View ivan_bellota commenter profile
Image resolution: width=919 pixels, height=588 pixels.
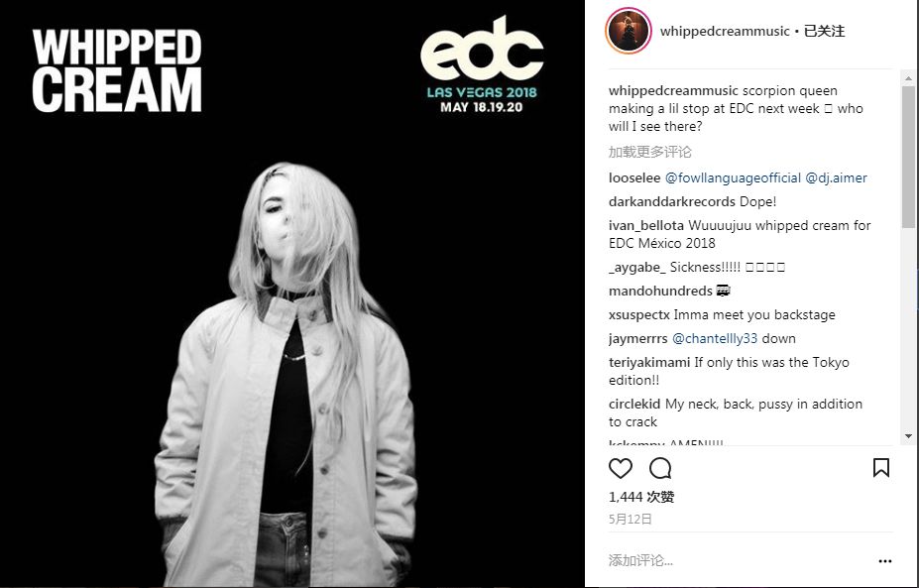pos(646,225)
